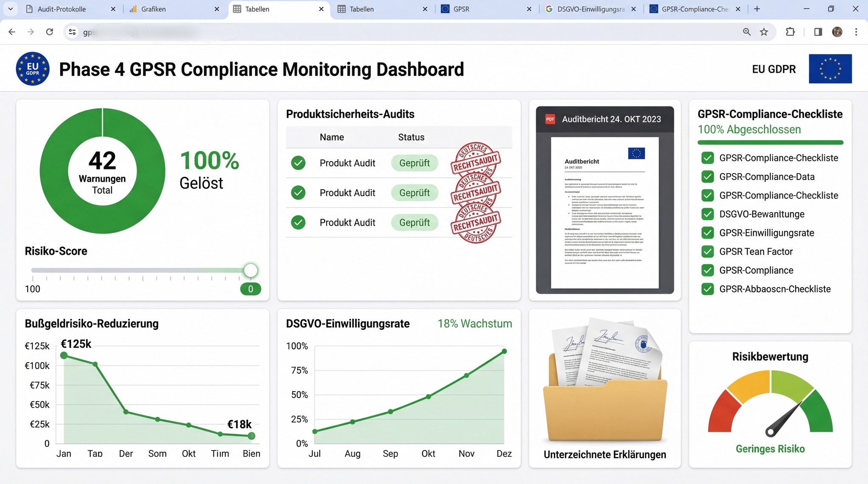Screen dimensions: 868x484
Task: Open the Auditbericht document thumbnail
Action: pos(604,213)
